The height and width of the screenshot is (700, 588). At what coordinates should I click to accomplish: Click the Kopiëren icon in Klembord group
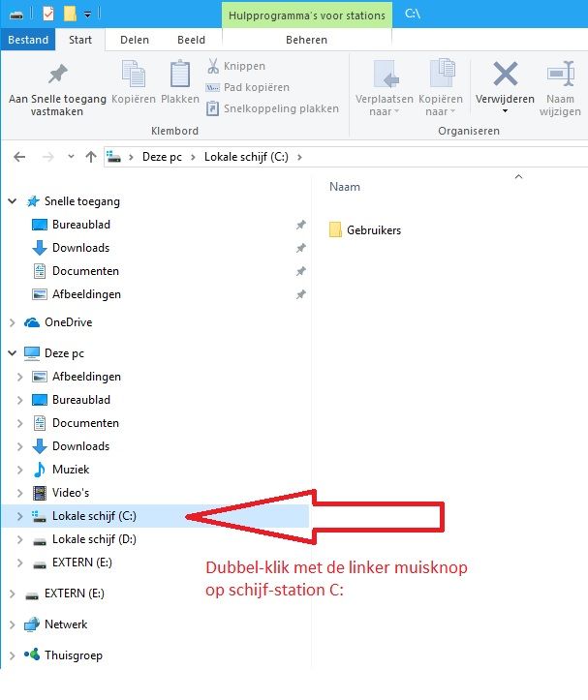coord(133,74)
